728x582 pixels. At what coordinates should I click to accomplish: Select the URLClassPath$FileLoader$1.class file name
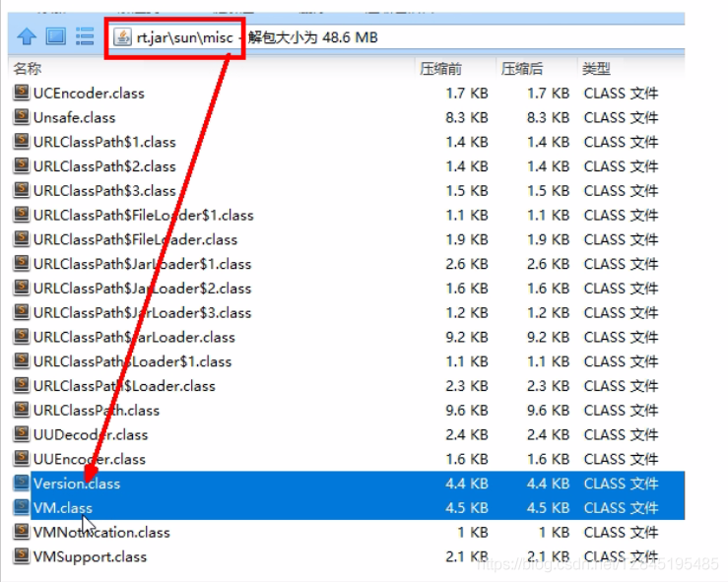(144, 215)
